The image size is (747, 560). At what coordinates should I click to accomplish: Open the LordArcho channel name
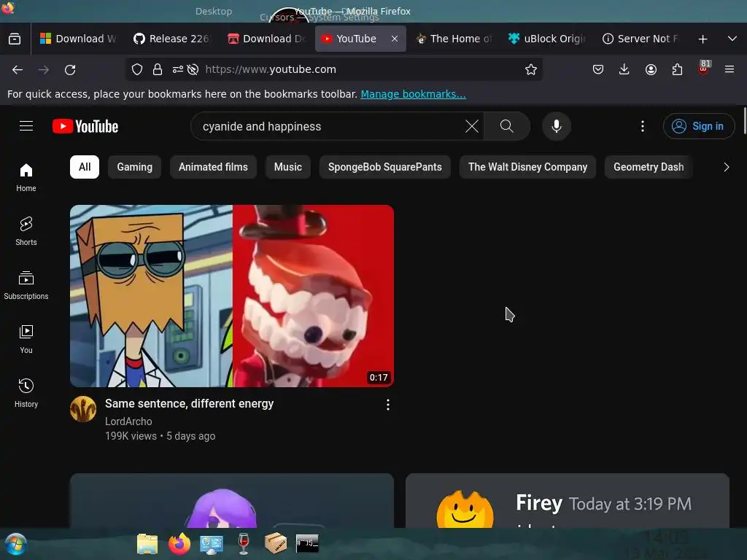click(x=128, y=421)
